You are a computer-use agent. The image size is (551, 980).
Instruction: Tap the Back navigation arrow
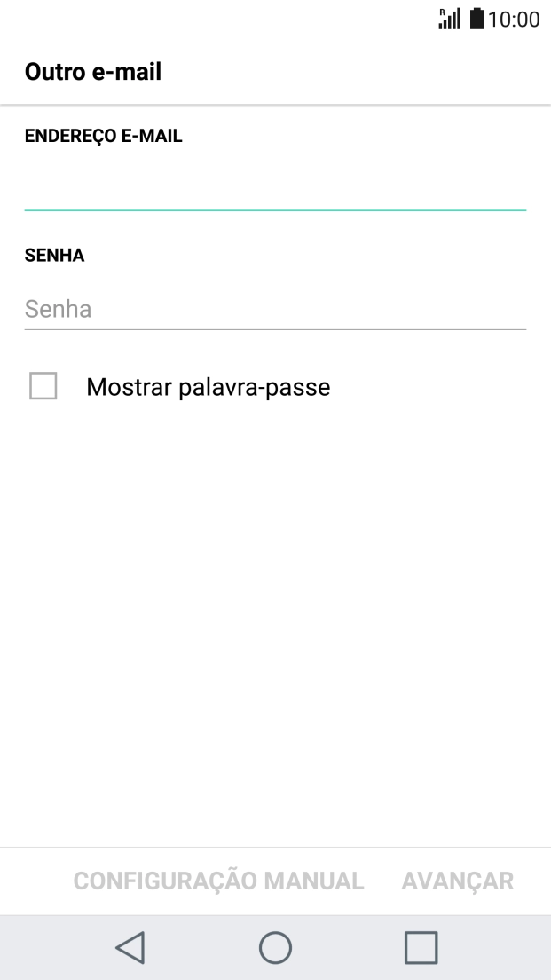click(130, 946)
